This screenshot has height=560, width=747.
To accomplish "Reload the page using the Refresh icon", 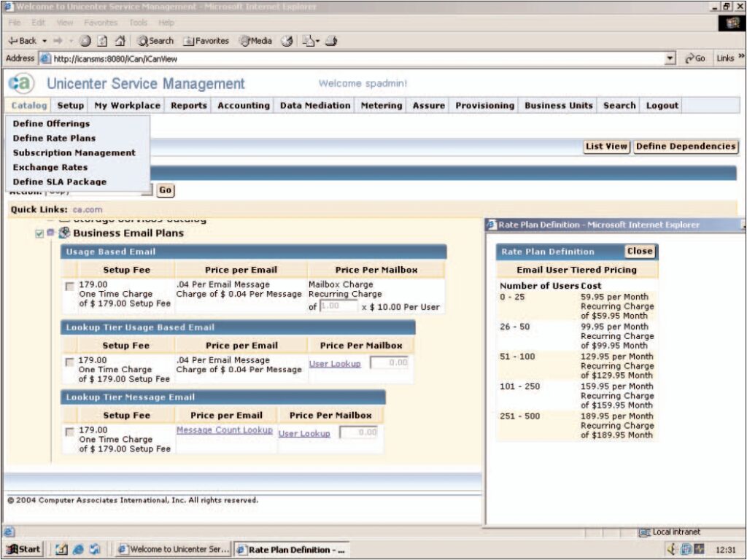I will pyautogui.click(x=102, y=41).
